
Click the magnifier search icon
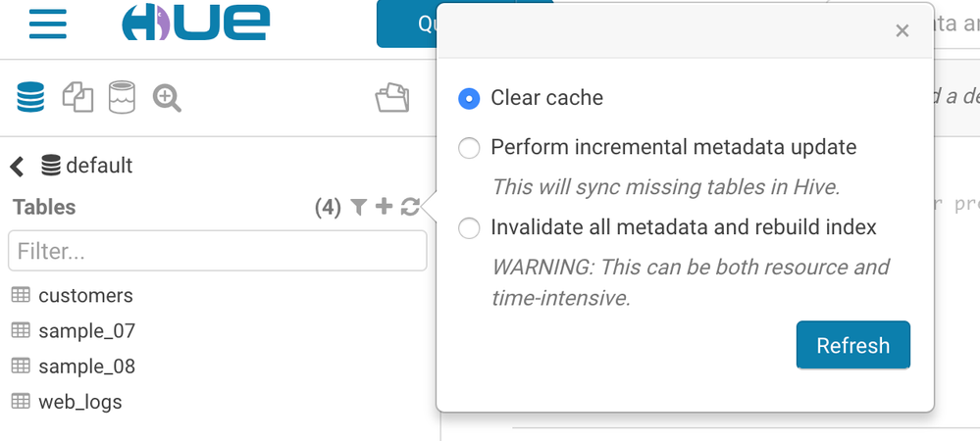[x=167, y=98]
